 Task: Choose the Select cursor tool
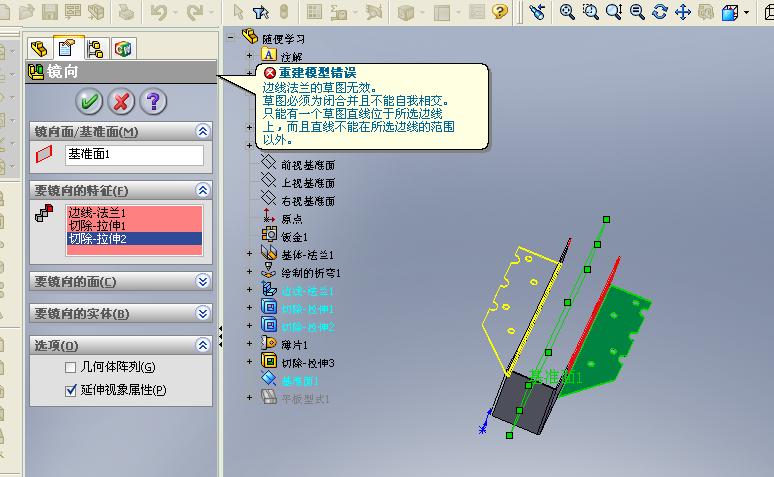[x=238, y=11]
